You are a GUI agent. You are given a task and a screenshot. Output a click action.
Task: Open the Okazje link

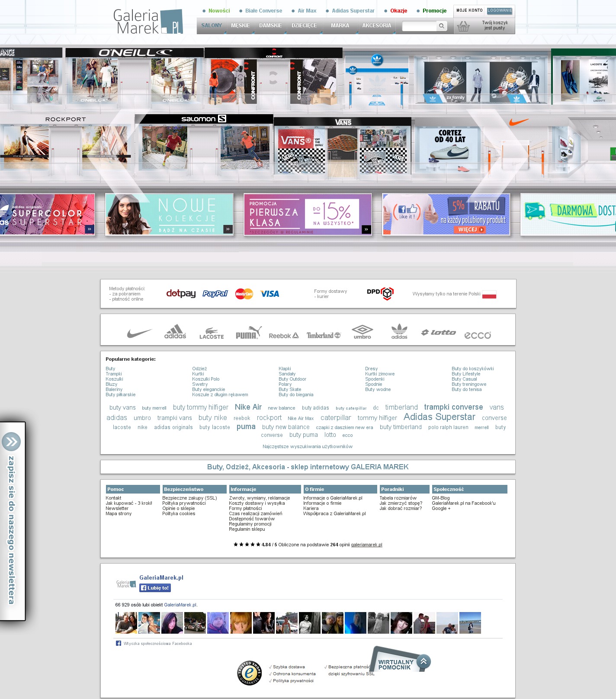tap(398, 11)
